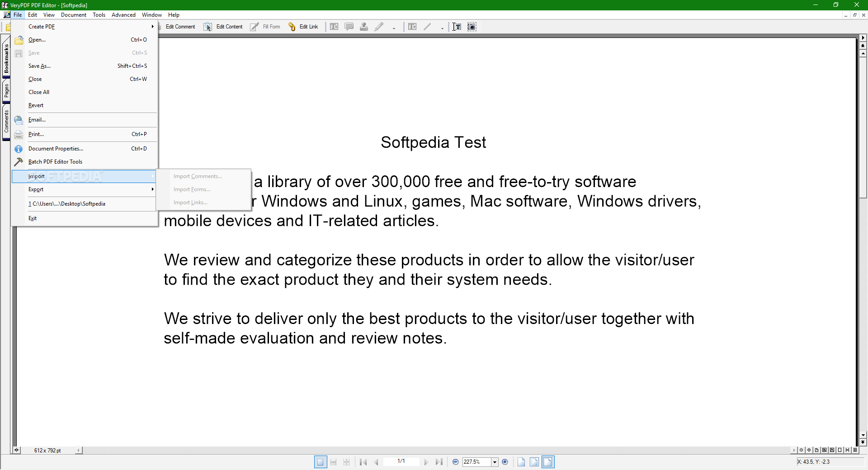Choose Email... from File menu
Viewport: 868px width, 470px height.
[x=85, y=120]
